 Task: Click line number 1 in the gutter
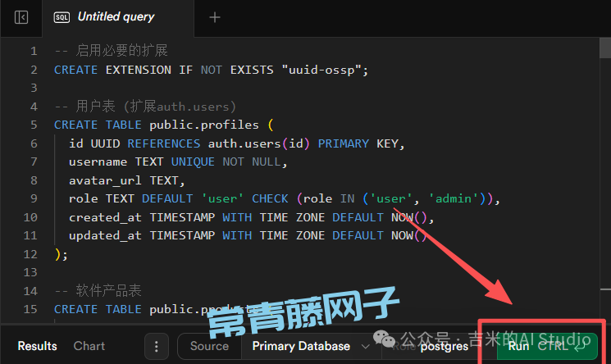(x=34, y=51)
